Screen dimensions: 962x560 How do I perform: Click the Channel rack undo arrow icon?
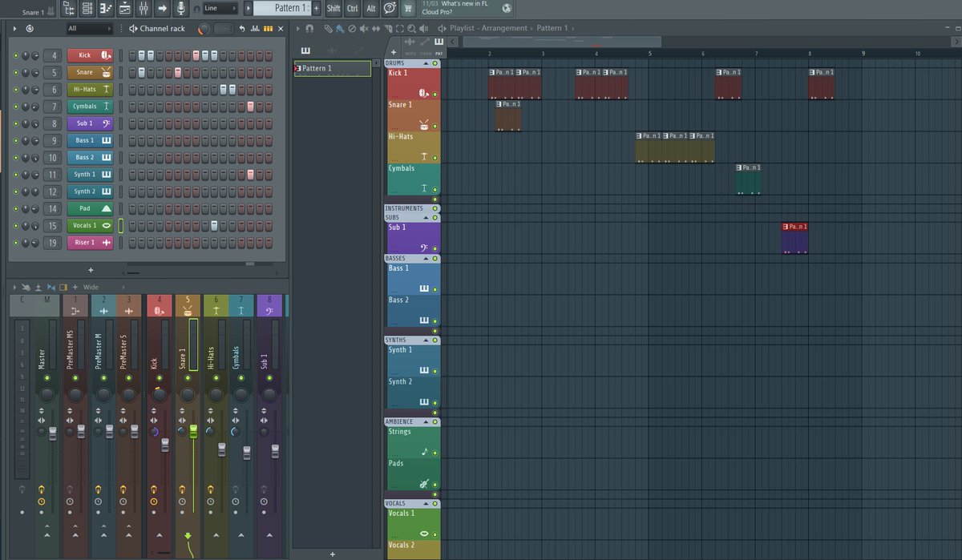242,29
